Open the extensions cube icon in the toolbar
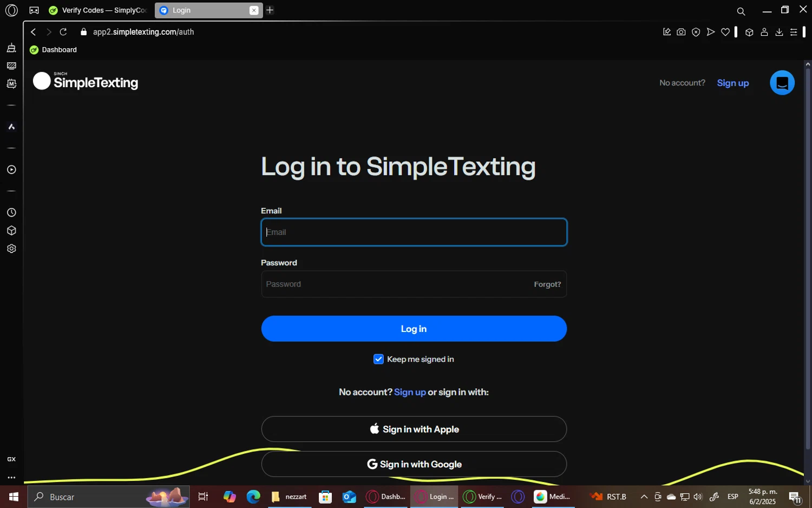Screen dimensions: 812x508 [749, 32]
